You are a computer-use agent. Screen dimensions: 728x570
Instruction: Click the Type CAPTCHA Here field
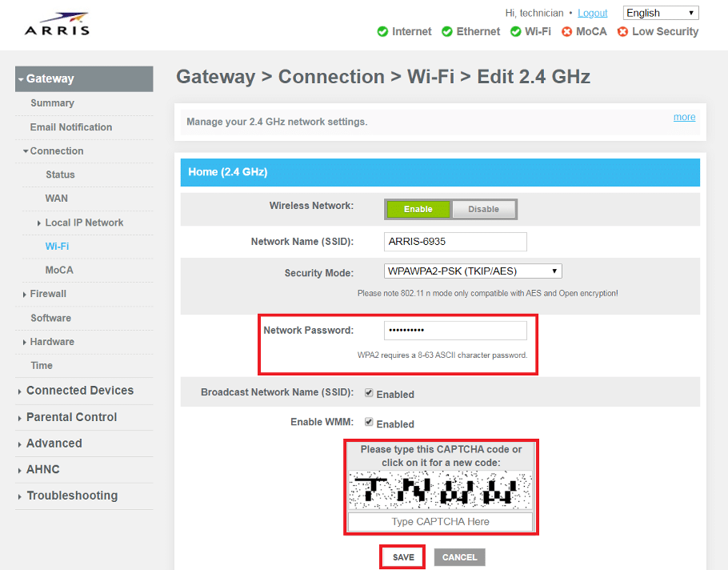pos(440,522)
